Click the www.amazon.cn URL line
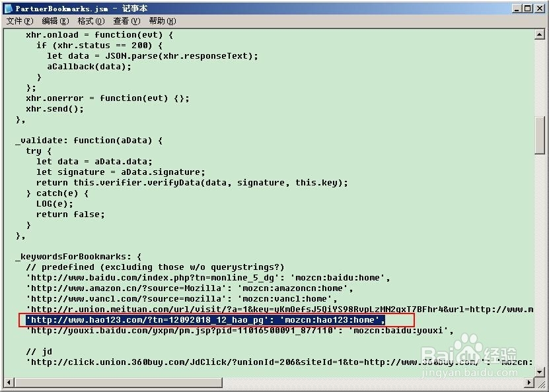The height and width of the screenshot is (392, 549). 190,288
